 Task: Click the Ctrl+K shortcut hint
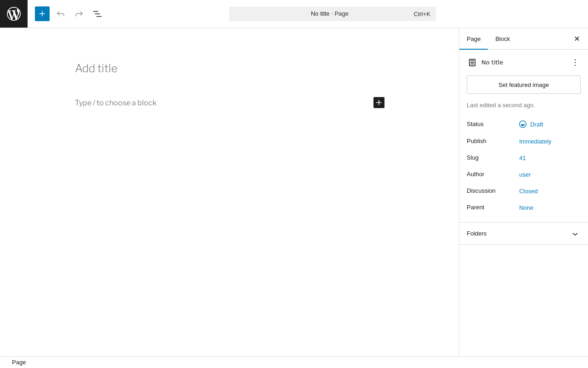click(422, 14)
